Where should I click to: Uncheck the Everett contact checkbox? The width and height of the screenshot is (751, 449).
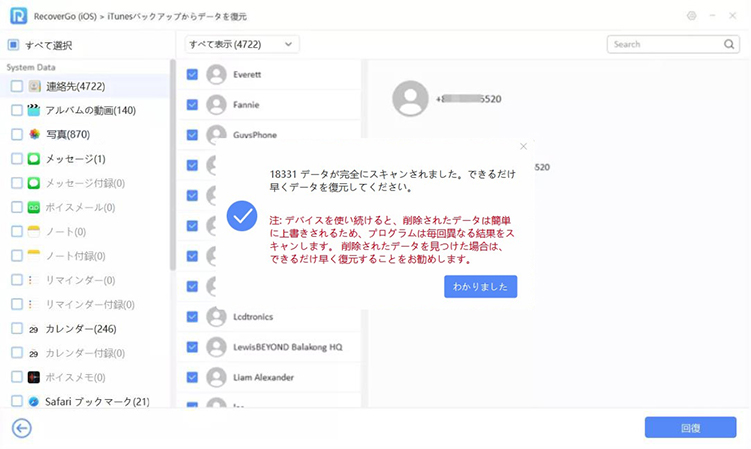192,74
